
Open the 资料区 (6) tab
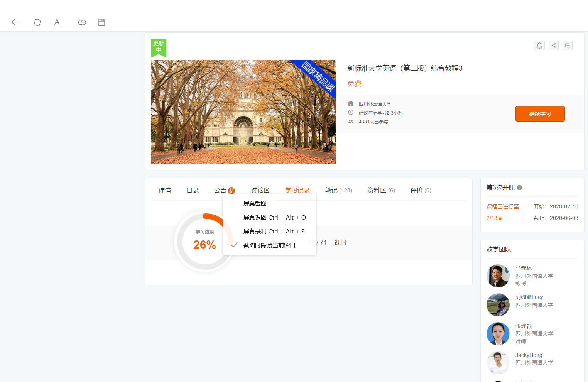(x=381, y=190)
